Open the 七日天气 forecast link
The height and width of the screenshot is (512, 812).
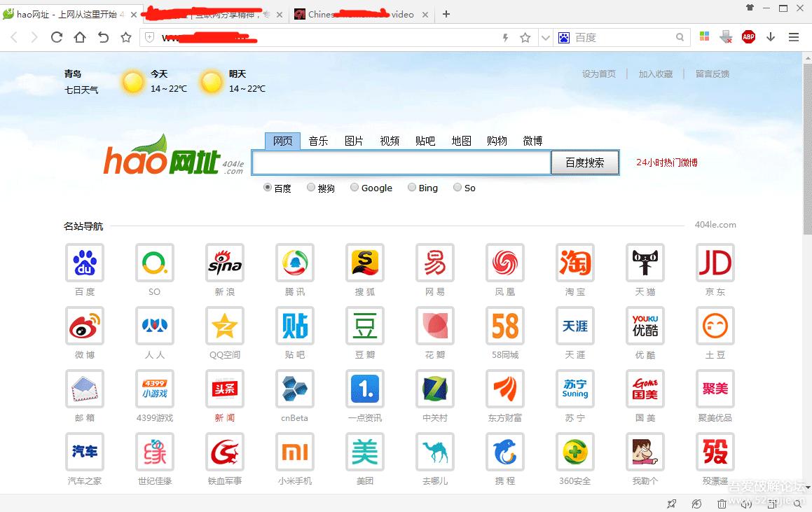click(x=81, y=90)
